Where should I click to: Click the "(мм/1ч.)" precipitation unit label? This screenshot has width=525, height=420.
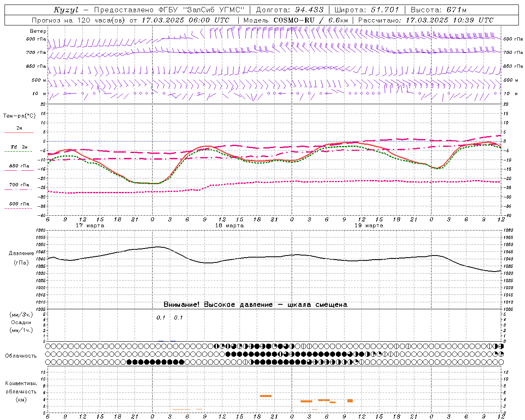21,330
